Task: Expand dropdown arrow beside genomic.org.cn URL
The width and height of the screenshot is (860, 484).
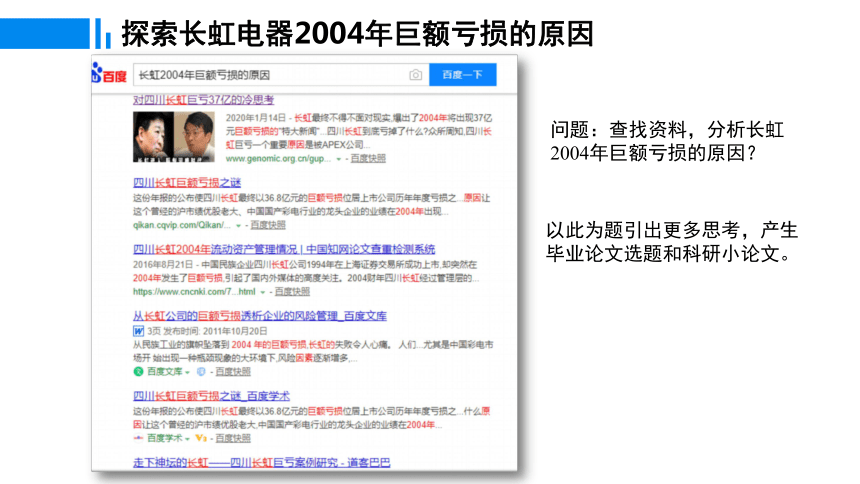Action: 338,159
